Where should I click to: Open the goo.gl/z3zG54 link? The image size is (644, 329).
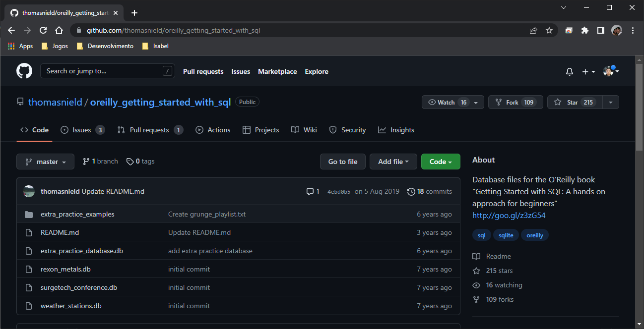[509, 216]
